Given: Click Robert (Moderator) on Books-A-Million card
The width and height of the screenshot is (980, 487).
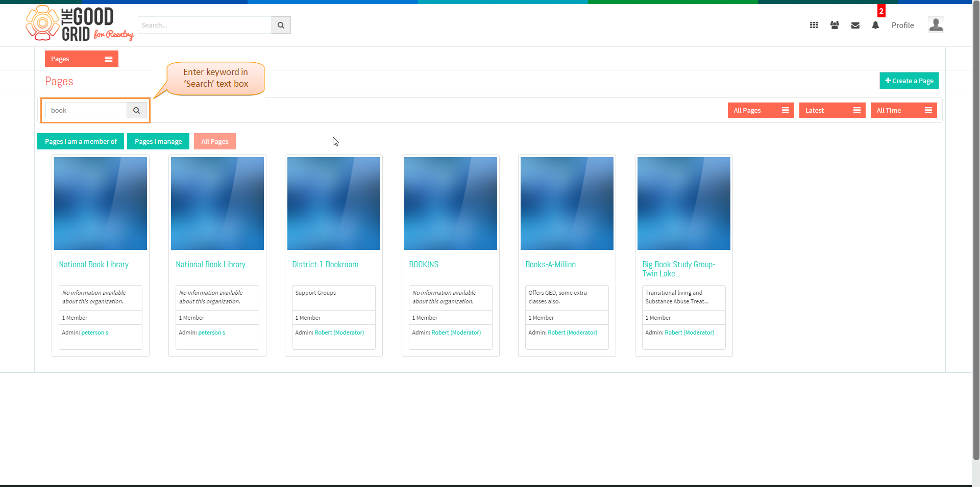Looking at the screenshot, I should pyautogui.click(x=572, y=332).
